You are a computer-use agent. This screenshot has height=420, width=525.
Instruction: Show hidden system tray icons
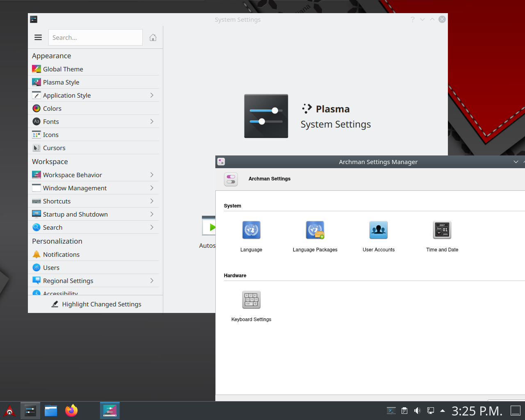(x=443, y=411)
